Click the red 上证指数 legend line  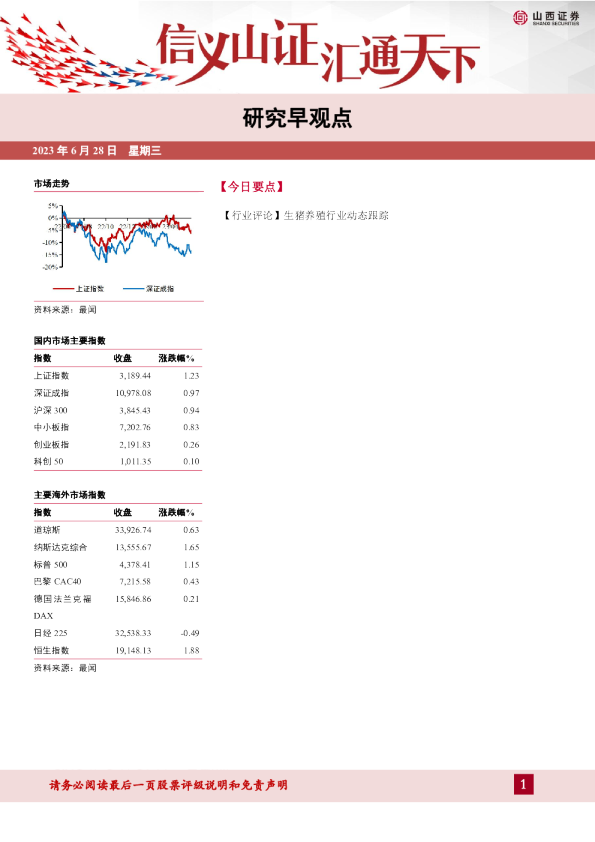[63, 289]
